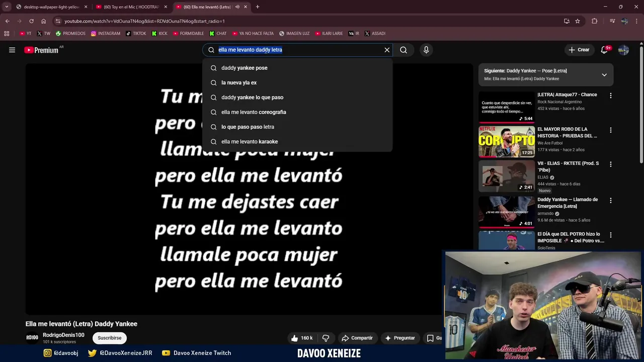644x362 pixels.
Task: Open options for Del Potro video
Action: [610, 235]
